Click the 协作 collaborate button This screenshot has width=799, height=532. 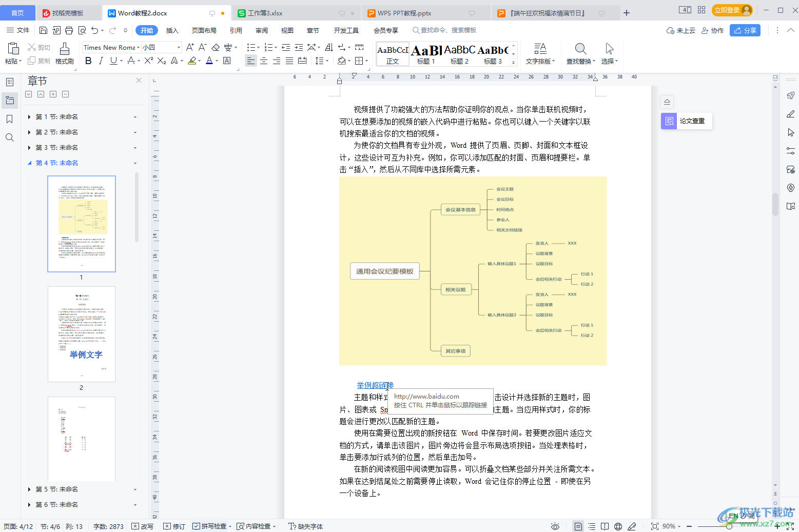[712, 30]
